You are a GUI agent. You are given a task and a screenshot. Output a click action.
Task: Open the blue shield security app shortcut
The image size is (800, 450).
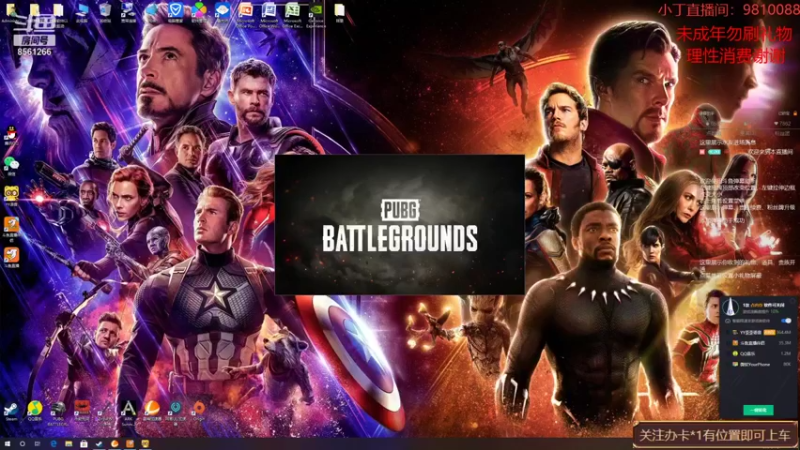(176, 13)
